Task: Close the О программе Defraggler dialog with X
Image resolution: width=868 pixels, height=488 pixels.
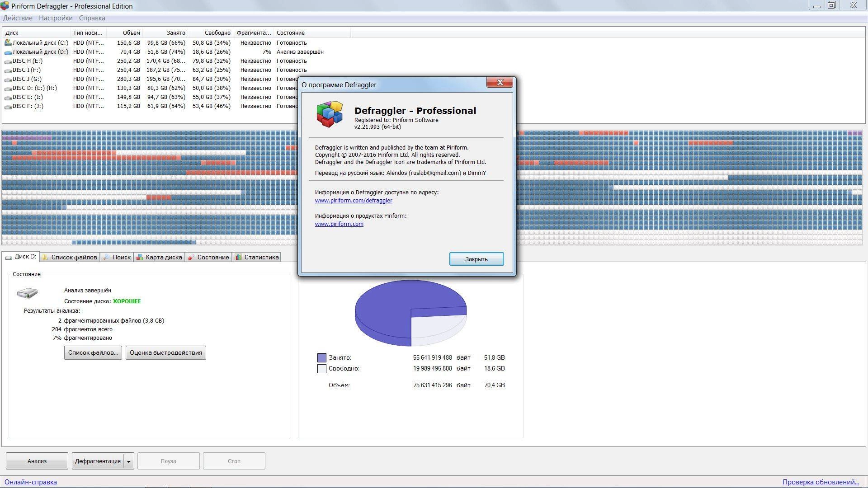Action: 500,82
